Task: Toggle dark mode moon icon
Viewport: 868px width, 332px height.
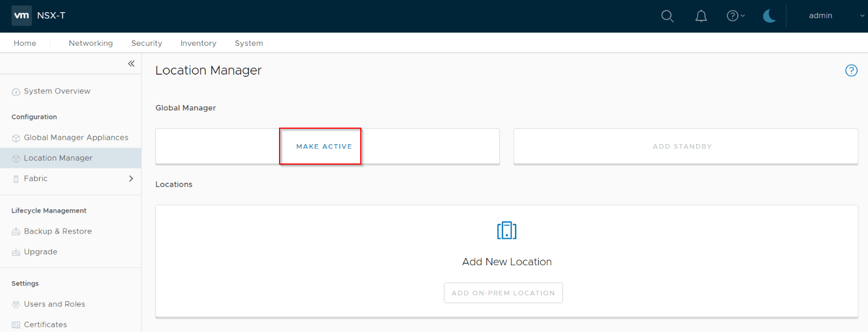Action: coord(769,16)
